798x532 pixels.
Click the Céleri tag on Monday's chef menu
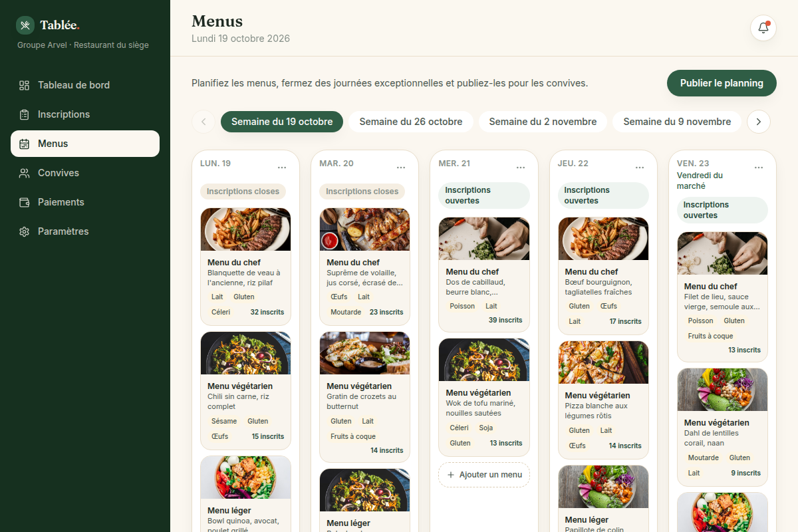coord(221,313)
